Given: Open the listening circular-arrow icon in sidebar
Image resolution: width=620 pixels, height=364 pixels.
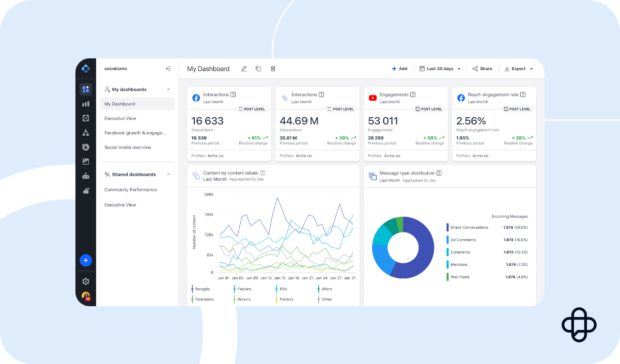Looking at the screenshot, I should point(86,147).
